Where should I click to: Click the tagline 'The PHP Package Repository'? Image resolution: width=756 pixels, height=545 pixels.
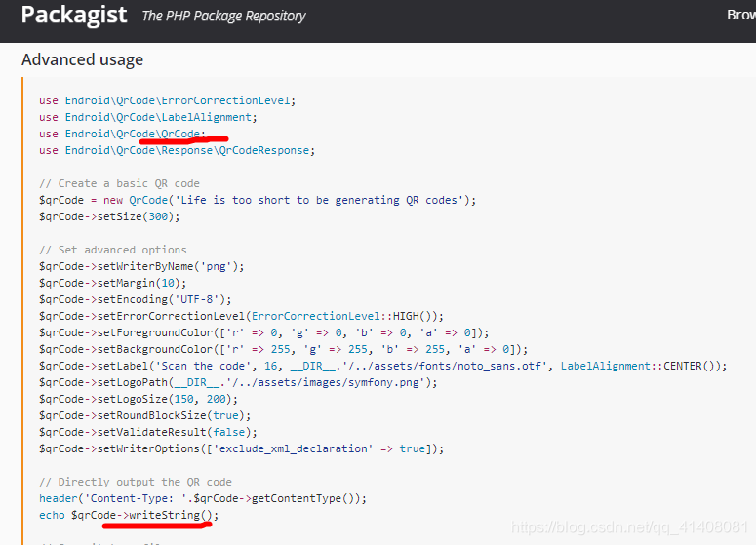(x=223, y=16)
